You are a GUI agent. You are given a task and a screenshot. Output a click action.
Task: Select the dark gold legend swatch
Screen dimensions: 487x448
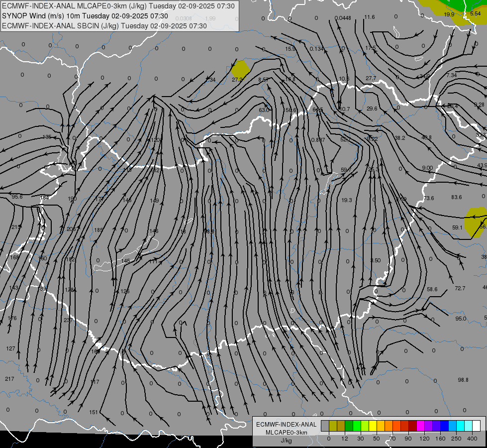341,426
